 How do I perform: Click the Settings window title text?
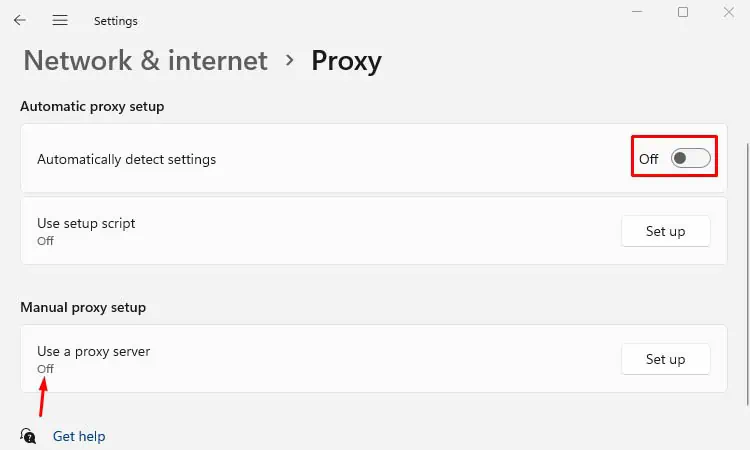(x=116, y=20)
